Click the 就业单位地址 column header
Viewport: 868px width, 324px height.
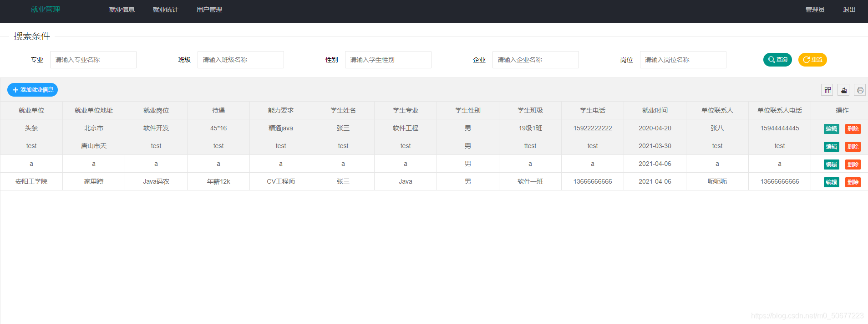(94, 110)
